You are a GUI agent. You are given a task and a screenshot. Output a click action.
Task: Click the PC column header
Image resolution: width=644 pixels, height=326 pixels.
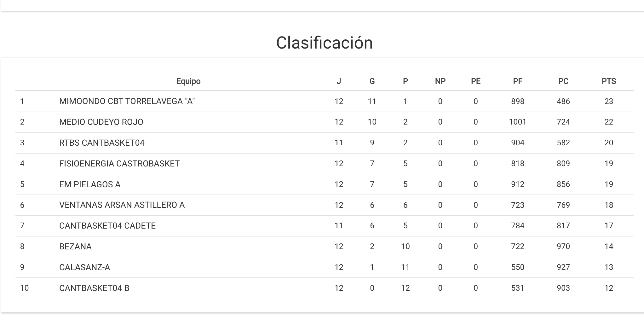[x=563, y=81]
